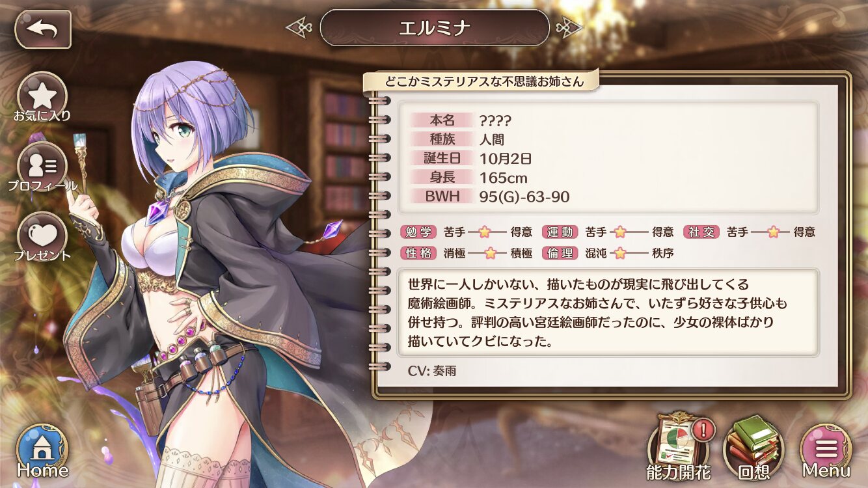
Task: Add character to favorites with star icon
Action: click(x=42, y=98)
